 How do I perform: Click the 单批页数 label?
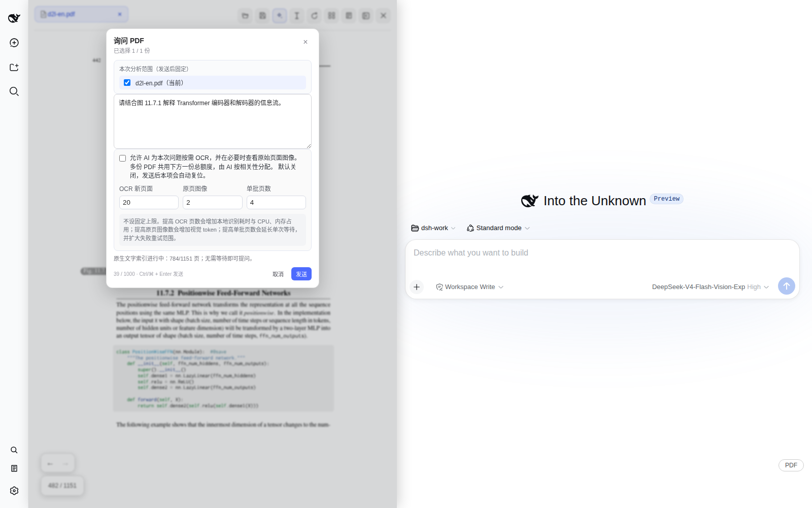click(259, 188)
